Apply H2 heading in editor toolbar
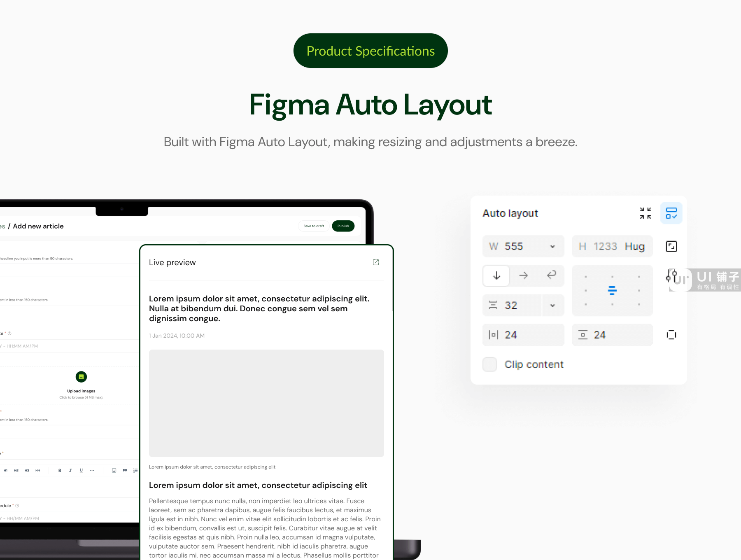741x560 pixels. [16, 470]
